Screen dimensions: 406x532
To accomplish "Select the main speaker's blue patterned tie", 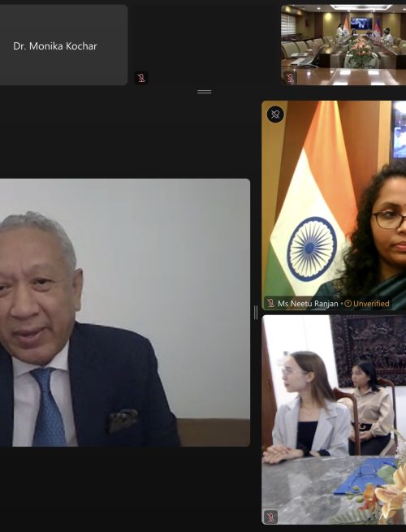I will pyautogui.click(x=50, y=407).
